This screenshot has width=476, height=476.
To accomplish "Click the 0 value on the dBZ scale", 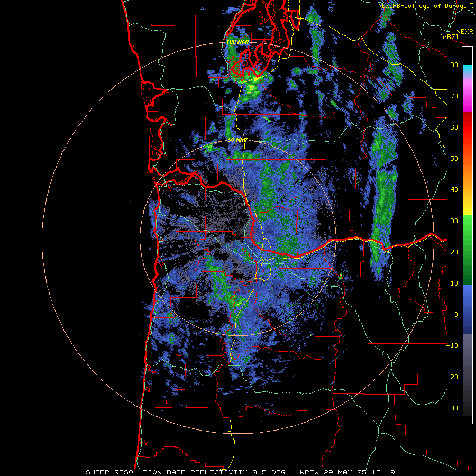I will click(x=456, y=315).
